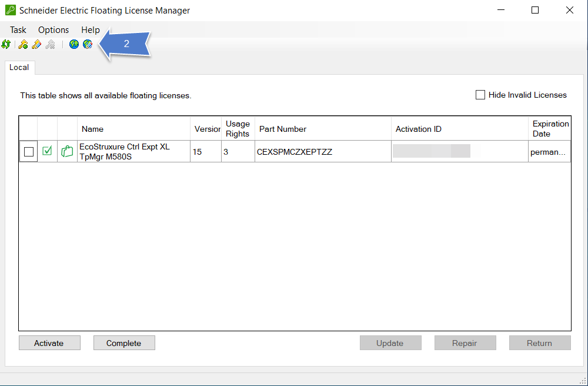Screen dimensions: 588x386
Task: Click the usage rights value 3 cell
Action: coord(238,152)
